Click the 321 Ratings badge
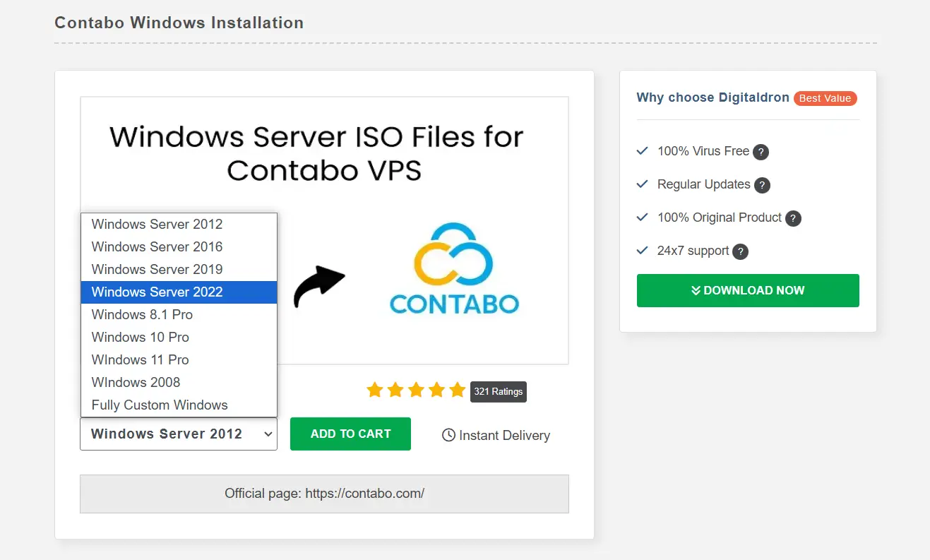The width and height of the screenshot is (930, 560). coord(499,391)
